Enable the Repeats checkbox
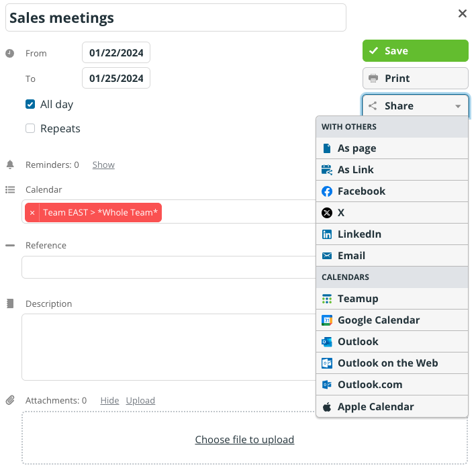Viewport: 476px width, 470px height. click(x=30, y=128)
